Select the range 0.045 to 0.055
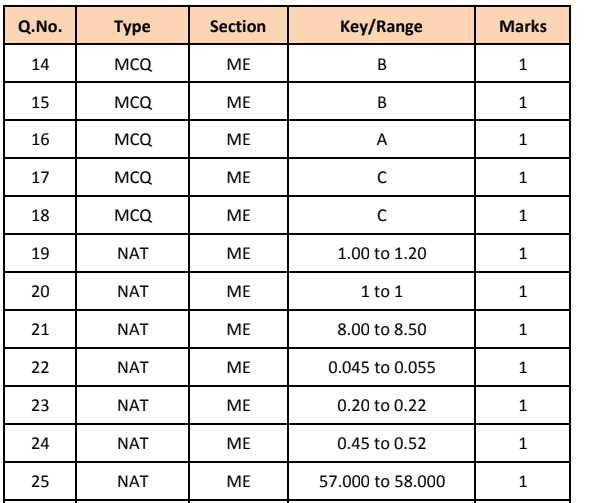Screen dimensions: 611x503 coord(381,367)
